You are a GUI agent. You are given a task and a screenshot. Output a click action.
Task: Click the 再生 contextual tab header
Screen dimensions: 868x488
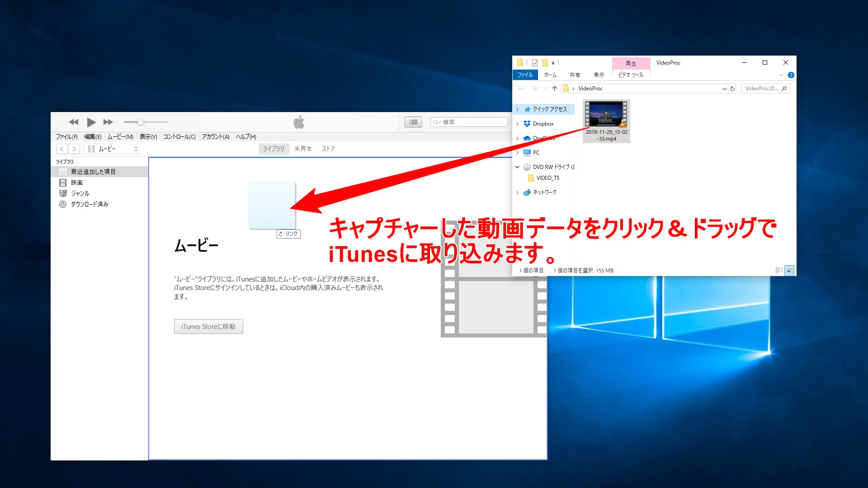631,63
